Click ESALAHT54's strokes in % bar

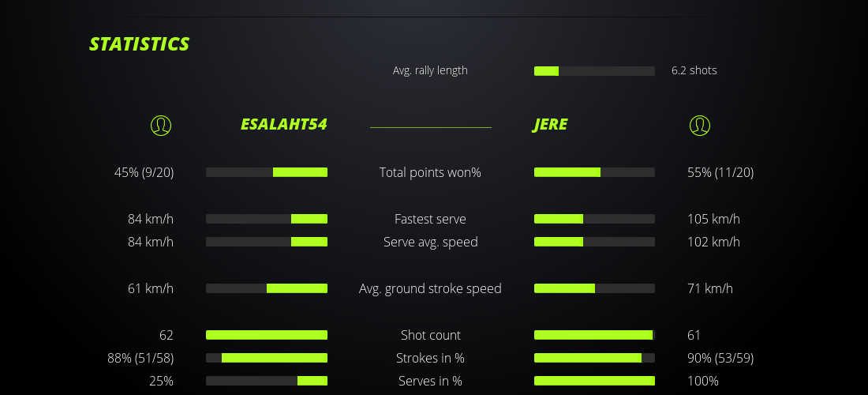tap(267, 358)
